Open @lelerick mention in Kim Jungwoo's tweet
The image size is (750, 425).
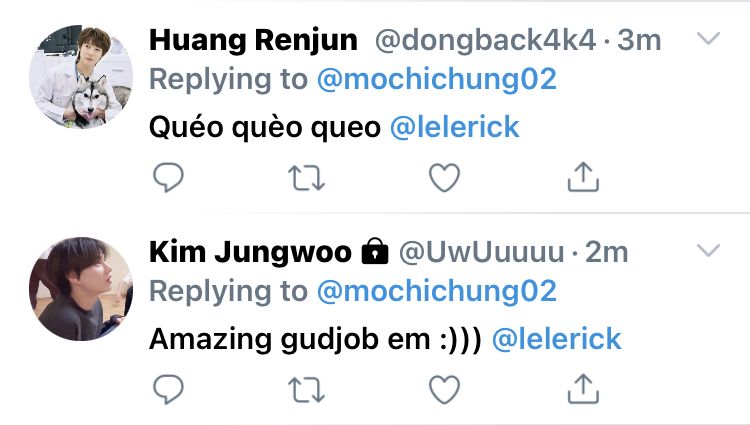pyautogui.click(x=556, y=339)
